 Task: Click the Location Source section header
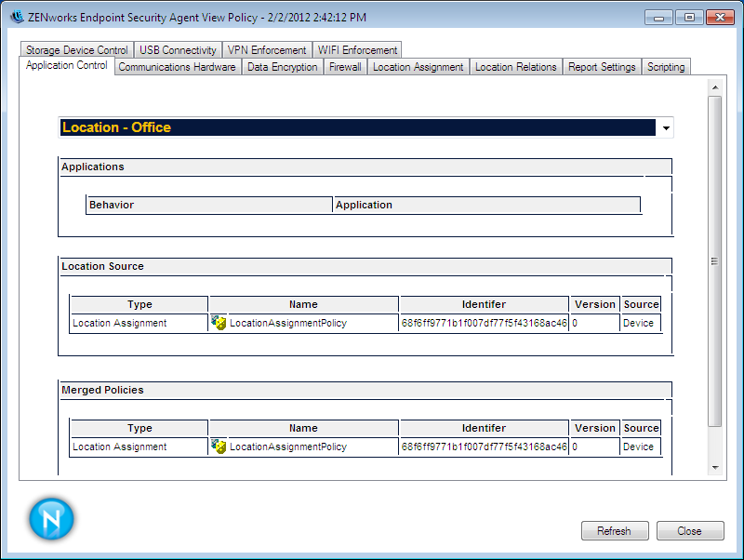pyautogui.click(x=365, y=267)
